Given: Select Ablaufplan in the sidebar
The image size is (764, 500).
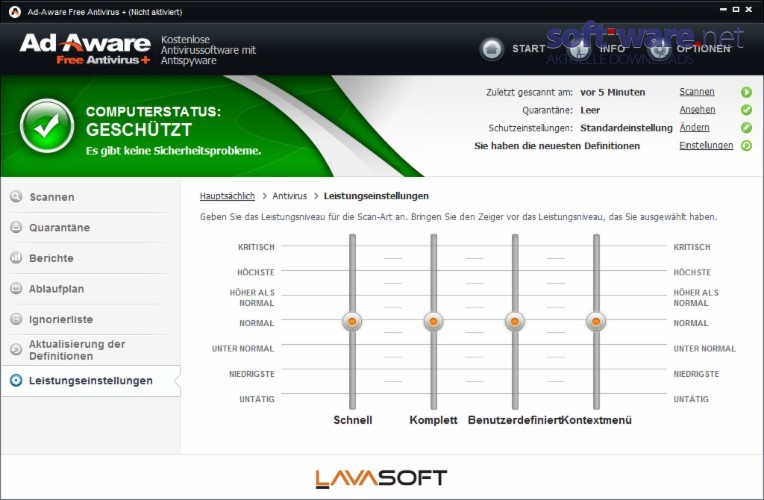Looking at the screenshot, I should [91, 289].
